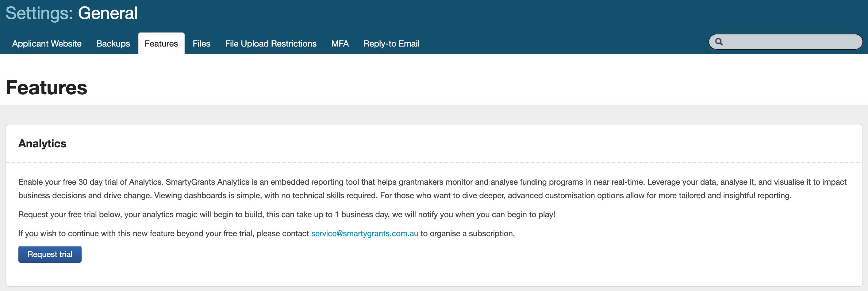This screenshot has width=868, height=291.
Task: Click the "Request your free trial below" paragraph
Action: click(286, 215)
